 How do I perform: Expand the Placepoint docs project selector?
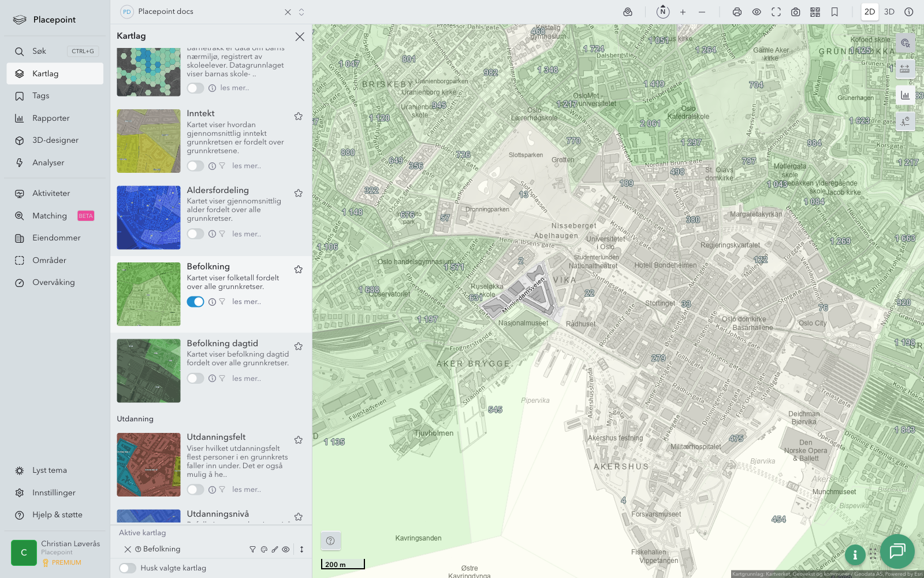(x=301, y=12)
